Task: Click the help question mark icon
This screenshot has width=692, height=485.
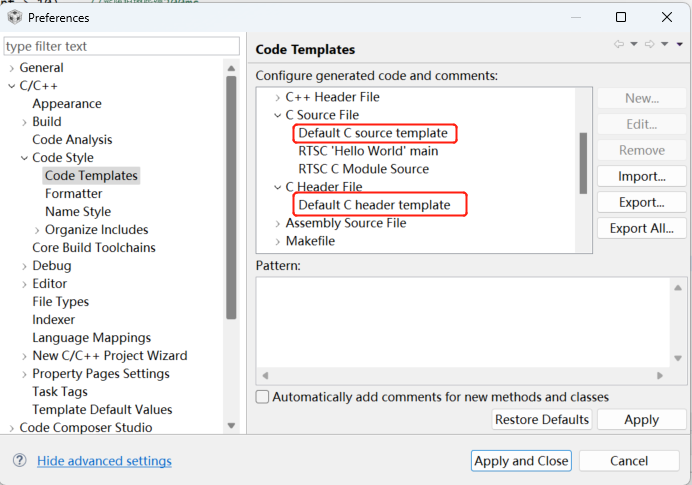Action: [19, 461]
